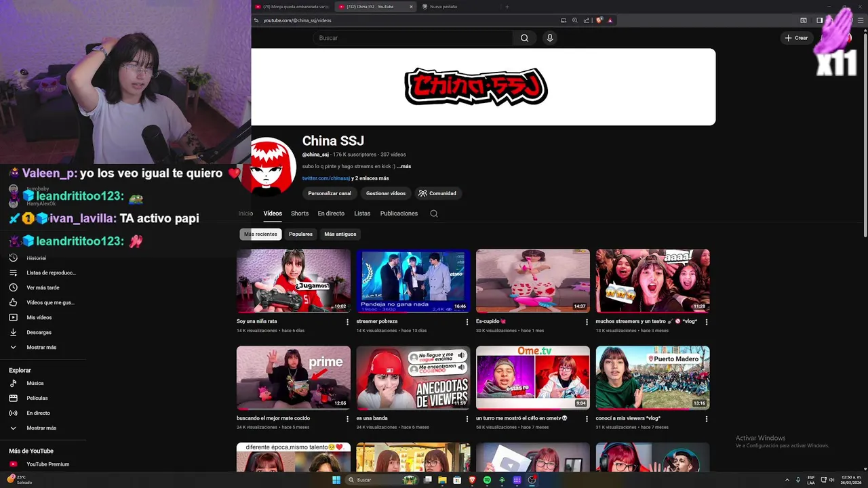The height and width of the screenshot is (488, 868).
Task: Open options menu for 'buscando el mejor mate cocido'
Action: [347, 419]
